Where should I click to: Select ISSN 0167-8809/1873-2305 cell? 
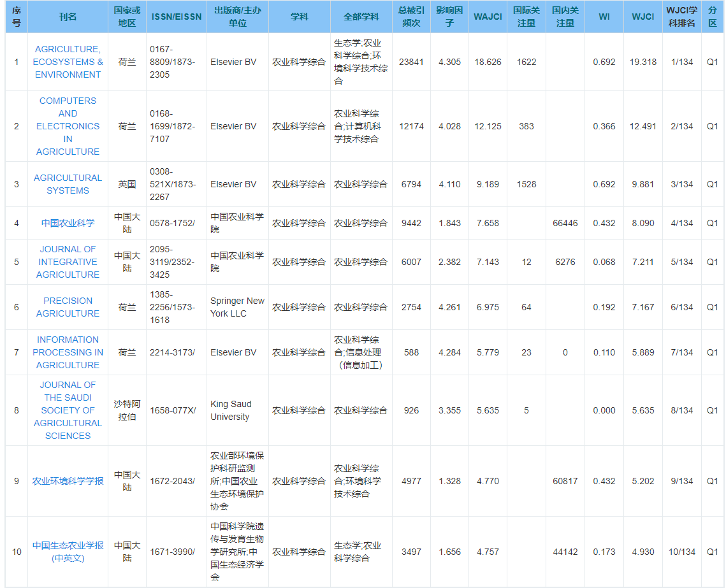point(177,62)
